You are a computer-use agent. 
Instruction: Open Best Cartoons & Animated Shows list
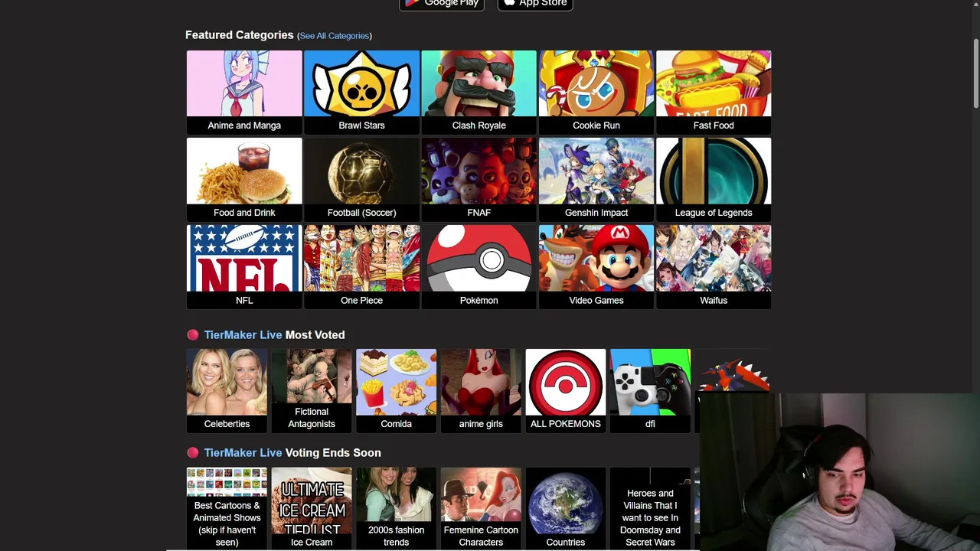coord(227,509)
